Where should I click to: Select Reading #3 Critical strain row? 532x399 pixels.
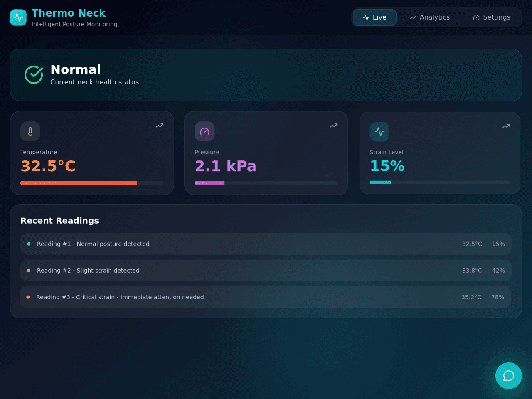[x=265, y=297]
